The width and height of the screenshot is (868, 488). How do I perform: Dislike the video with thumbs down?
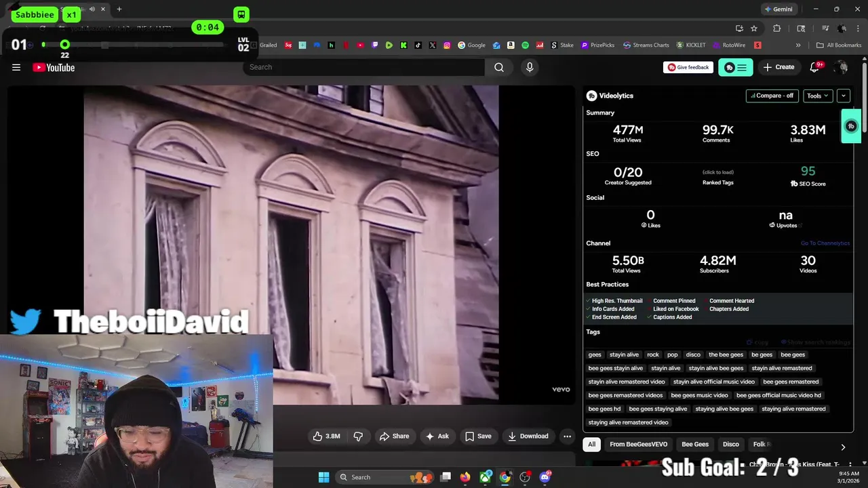358,436
